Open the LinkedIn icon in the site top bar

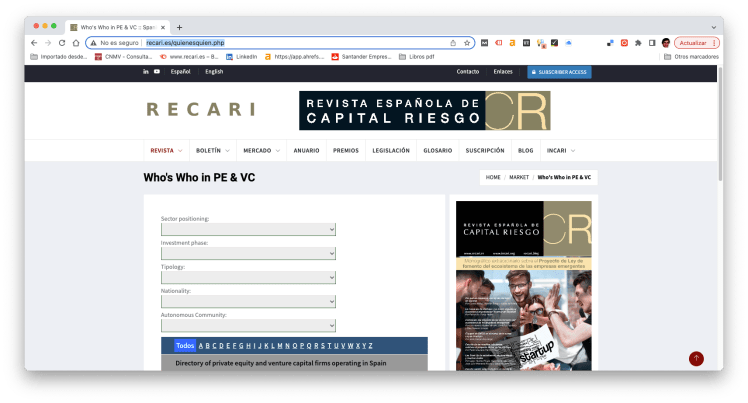tap(146, 72)
